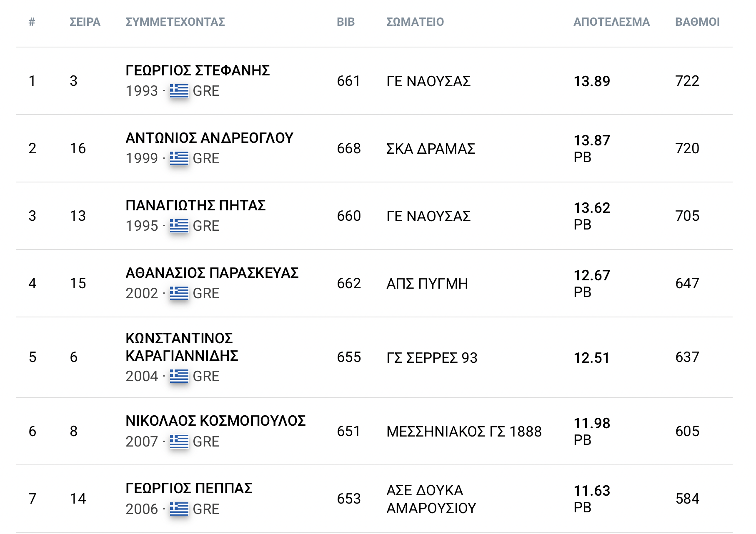Click the ΣΥΜΜΕΤΕΧΟΝΤΑΣ column header

175,22
